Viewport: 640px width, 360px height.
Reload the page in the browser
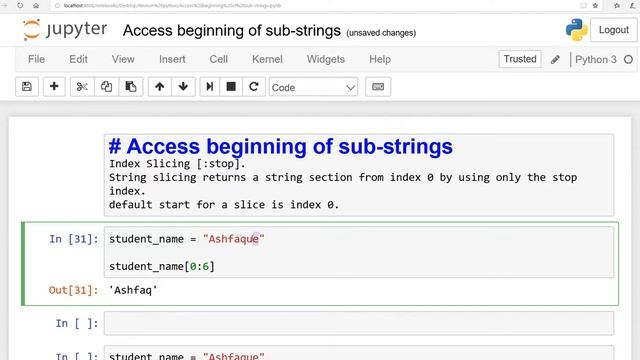(x=20, y=6)
